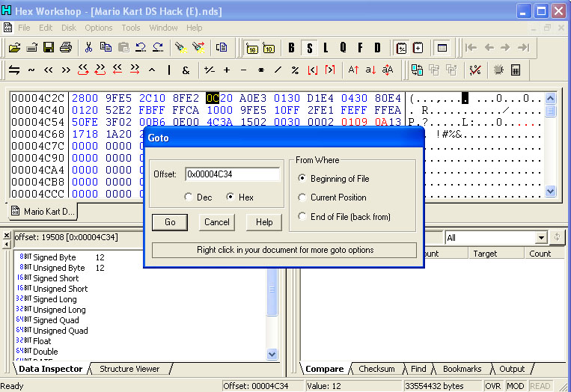Select the Mario Kart D... document tab

pos(43,212)
